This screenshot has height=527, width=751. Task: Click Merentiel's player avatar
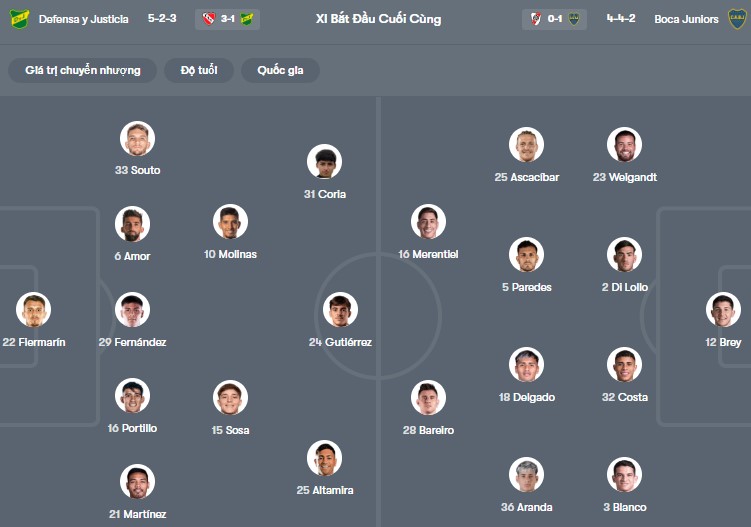[x=428, y=222]
